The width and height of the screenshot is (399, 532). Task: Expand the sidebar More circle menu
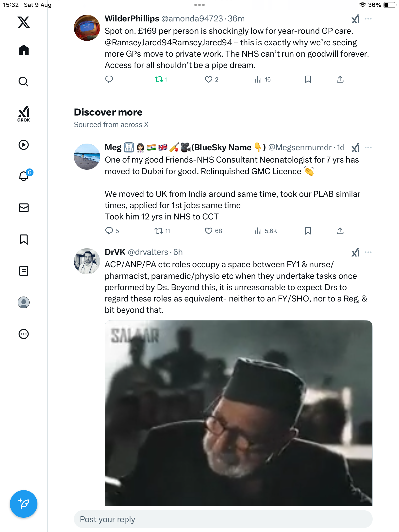(24, 334)
